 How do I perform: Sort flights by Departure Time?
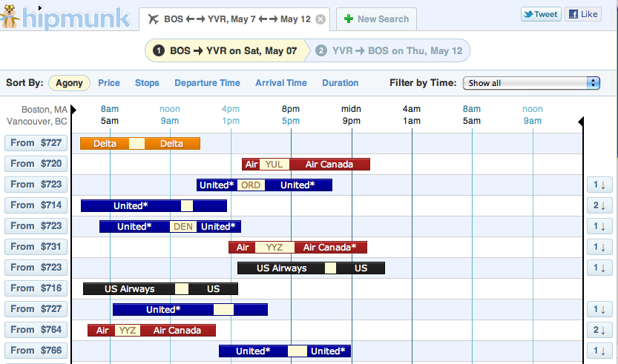(x=207, y=83)
